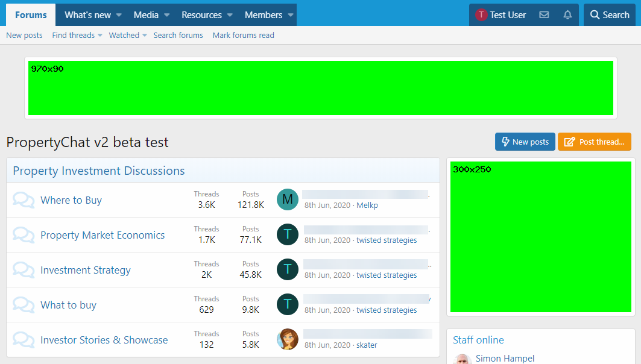Expand the Media menu arrow
641x364 pixels.
(166, 15)
